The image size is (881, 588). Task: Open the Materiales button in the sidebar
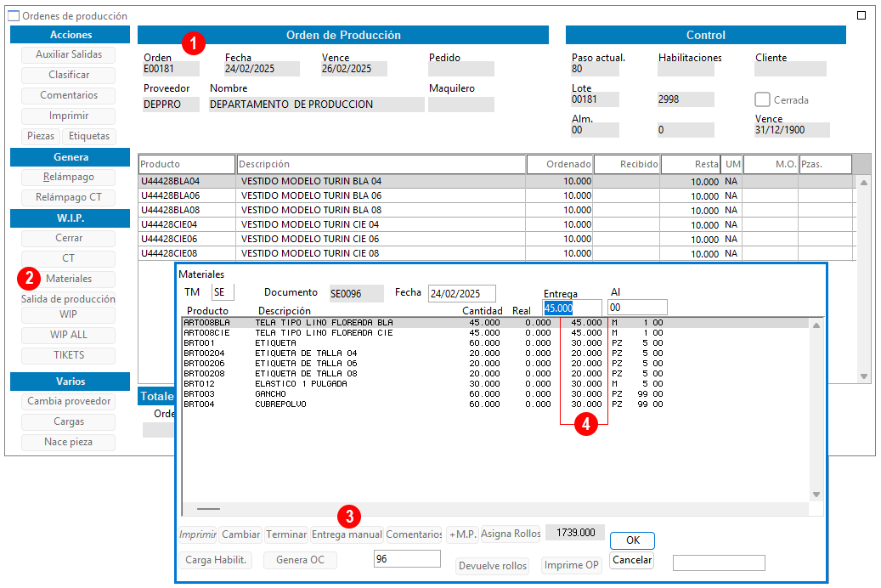[69, 279]
